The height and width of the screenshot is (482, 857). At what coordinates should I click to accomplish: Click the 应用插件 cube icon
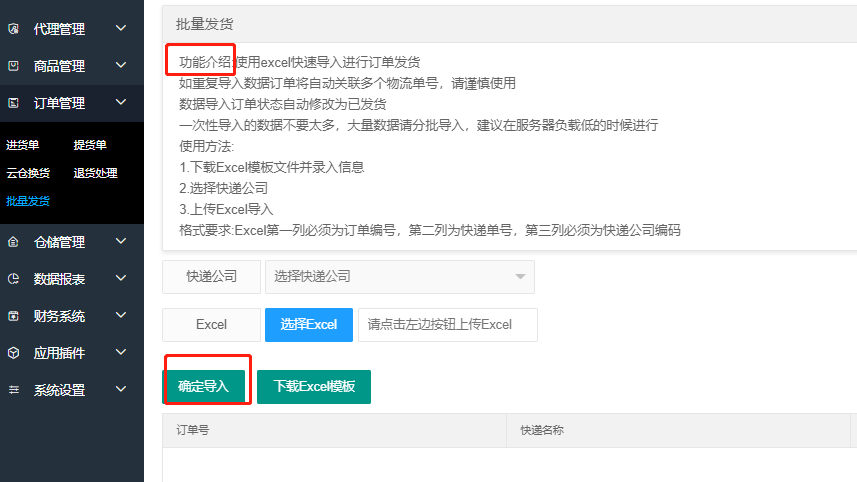[x=13, y=353]
